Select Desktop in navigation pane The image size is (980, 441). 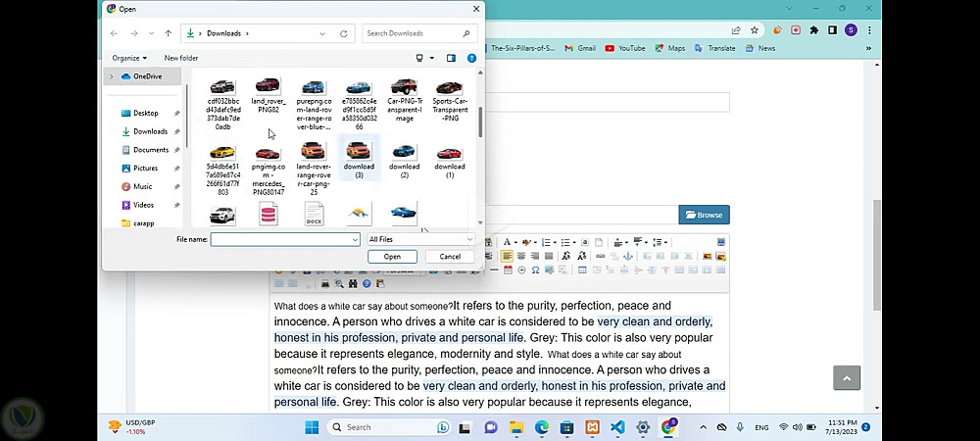tap(146, 113)
